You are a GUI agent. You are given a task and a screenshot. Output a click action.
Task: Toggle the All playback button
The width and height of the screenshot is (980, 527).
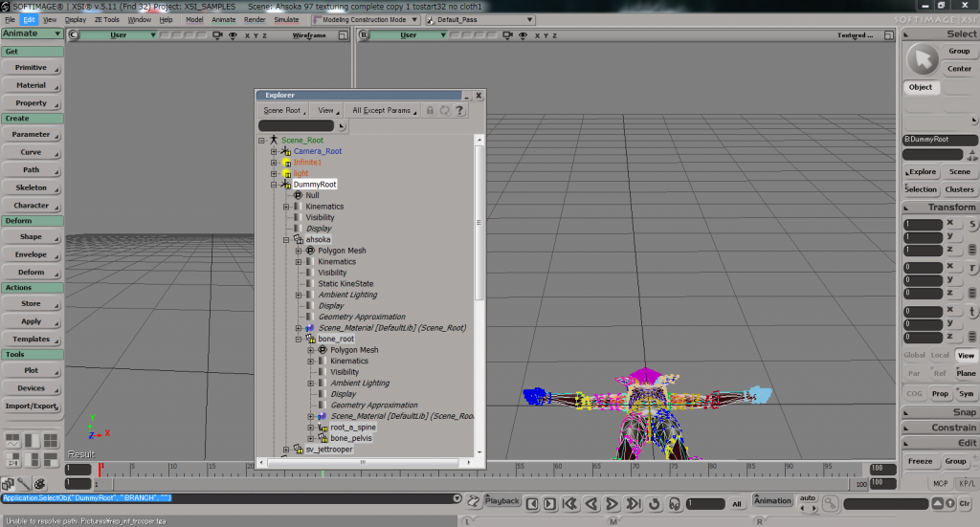pyautogui.click(x=737, y=504)
